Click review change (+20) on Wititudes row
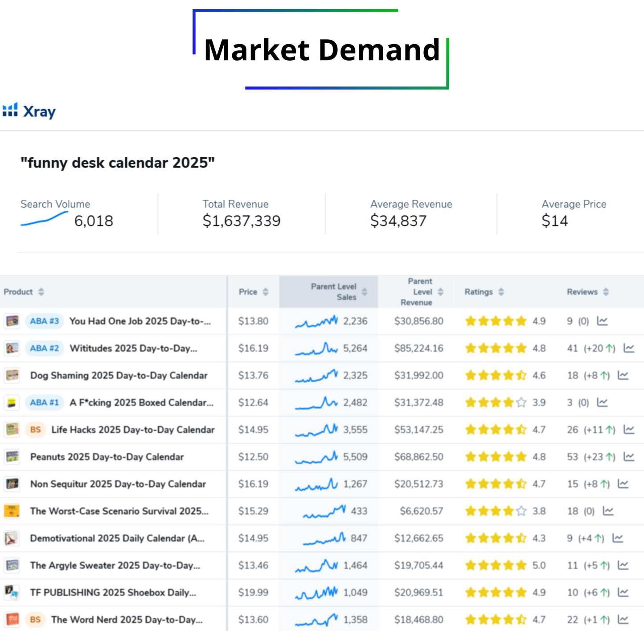This screenshot has height=644, width=644. (599, 348)
